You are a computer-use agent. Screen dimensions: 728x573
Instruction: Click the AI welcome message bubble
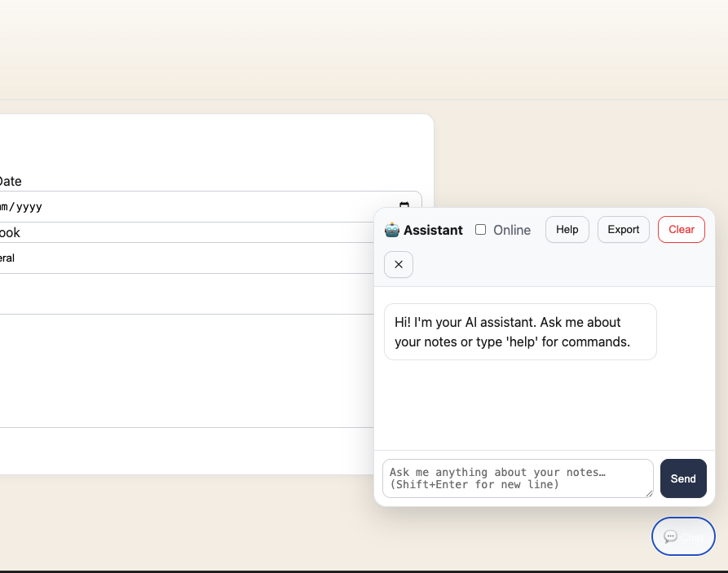coord(519,332)
